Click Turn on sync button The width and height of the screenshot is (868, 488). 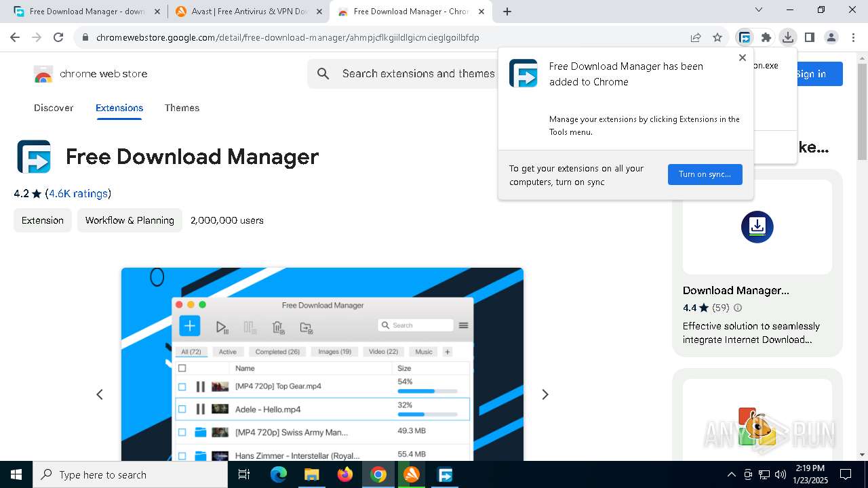(x=705, y=174)
